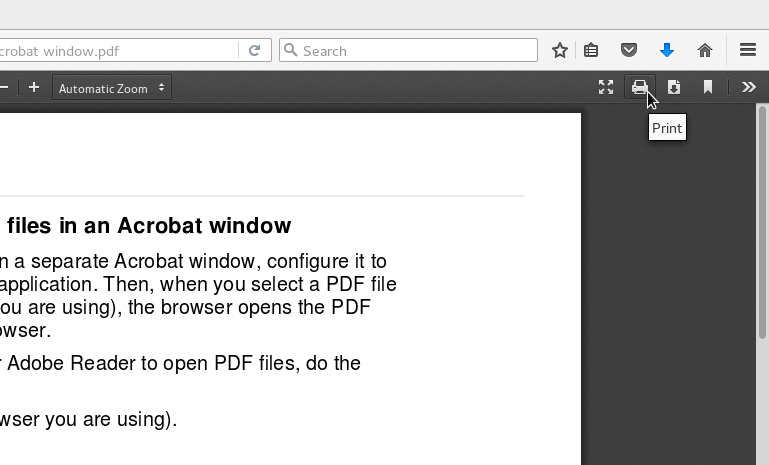Image resolution: width=769 pixels, height=465 pixels.
Task: Click inside the Search box
Action: pyautogui.click(x=415, y=50)
